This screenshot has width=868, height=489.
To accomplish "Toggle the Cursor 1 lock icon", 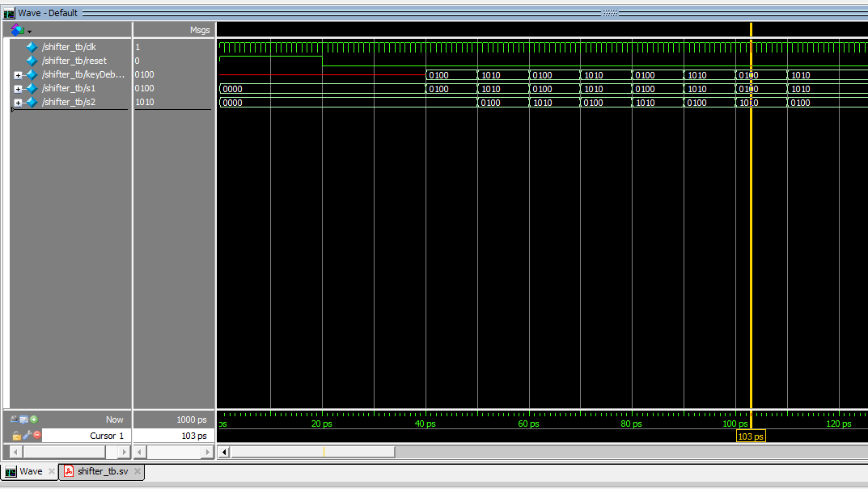I will point(17,436).
